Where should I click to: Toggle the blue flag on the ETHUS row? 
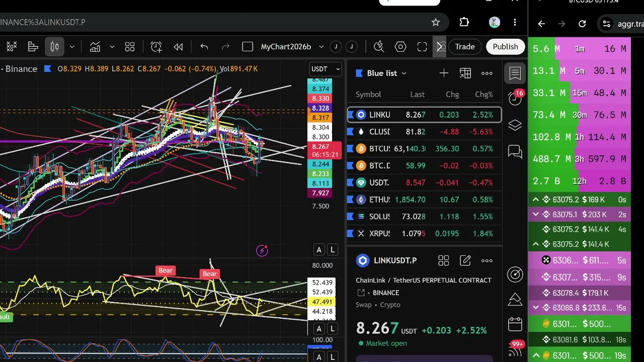click(x=350, y=200)
